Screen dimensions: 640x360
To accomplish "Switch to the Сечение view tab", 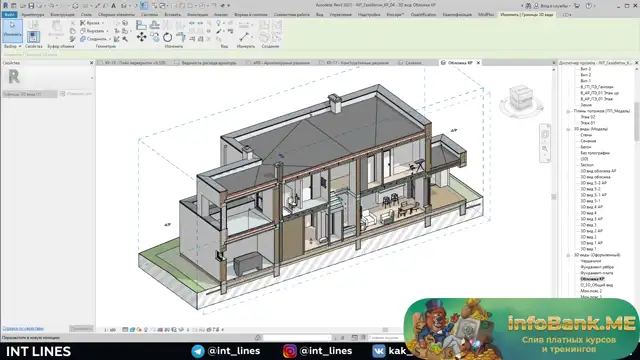I will (413, 63).
